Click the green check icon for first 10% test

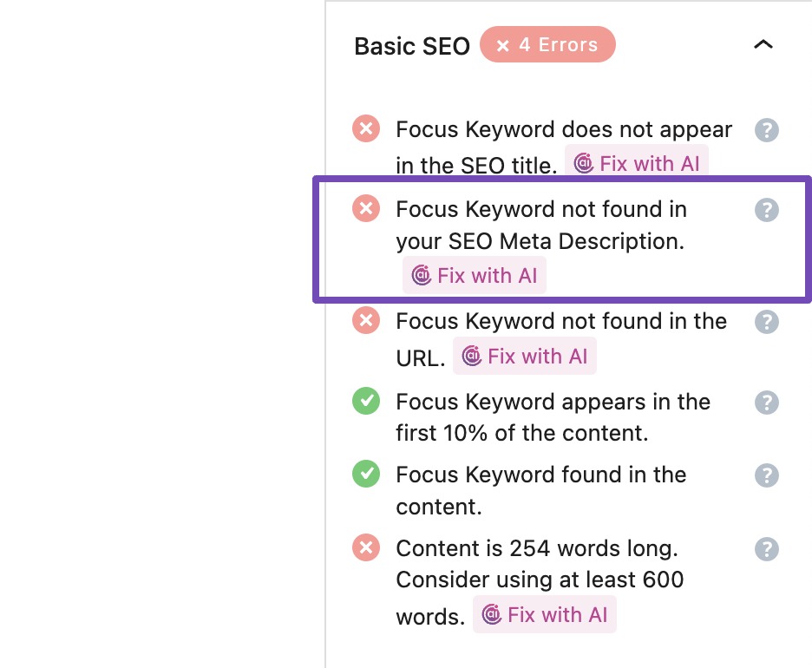365,402
